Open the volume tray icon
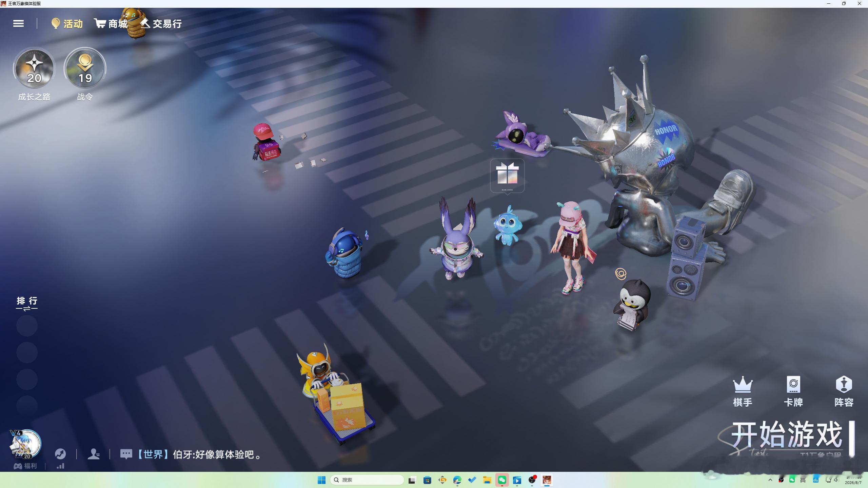 pyautogui.click(x=836, y=480)
